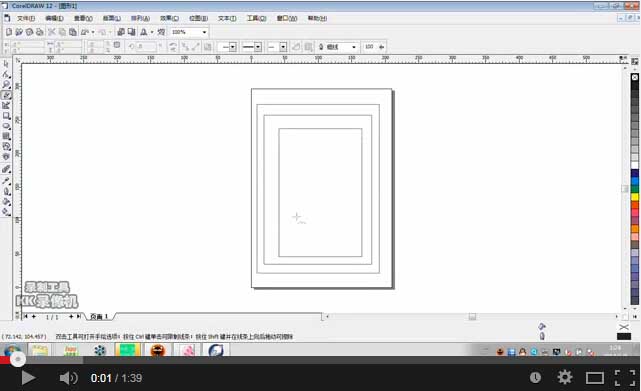
Task: Click the Import icon in toolbar
Action: (121, 32)
